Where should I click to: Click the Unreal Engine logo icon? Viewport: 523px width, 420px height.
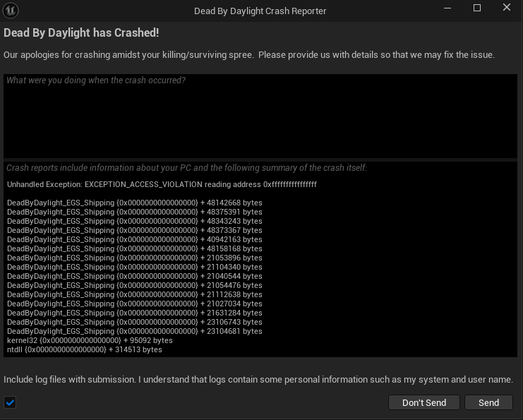pyautogui.click(x=11, y=11)
